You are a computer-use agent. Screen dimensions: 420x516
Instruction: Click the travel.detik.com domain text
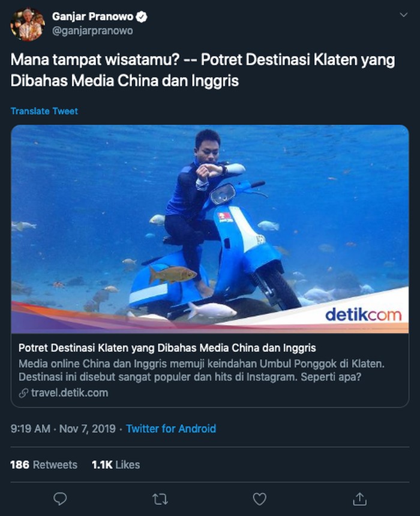70,393
